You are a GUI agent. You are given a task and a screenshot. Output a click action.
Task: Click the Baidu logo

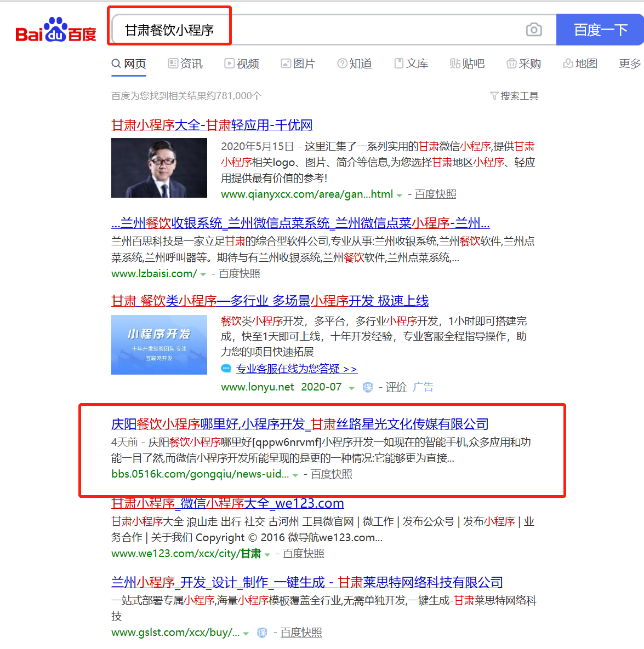click(x=56, y=30)
